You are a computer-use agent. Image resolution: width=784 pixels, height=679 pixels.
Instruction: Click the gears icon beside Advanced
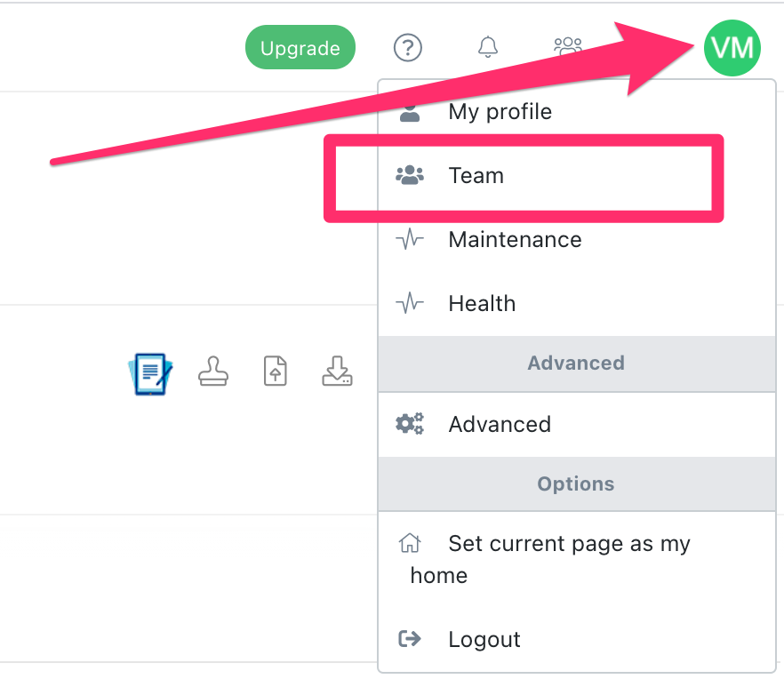(410, 424)
